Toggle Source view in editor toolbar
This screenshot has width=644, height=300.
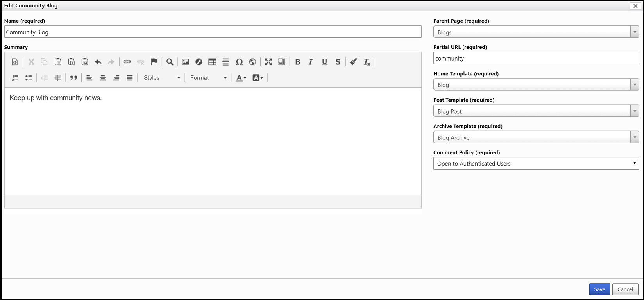[15, 62]
